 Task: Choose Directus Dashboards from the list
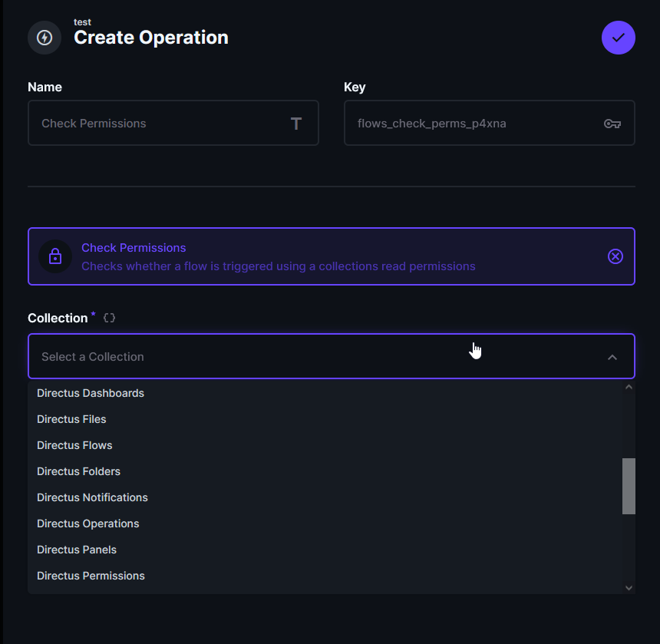click(325, 393)
